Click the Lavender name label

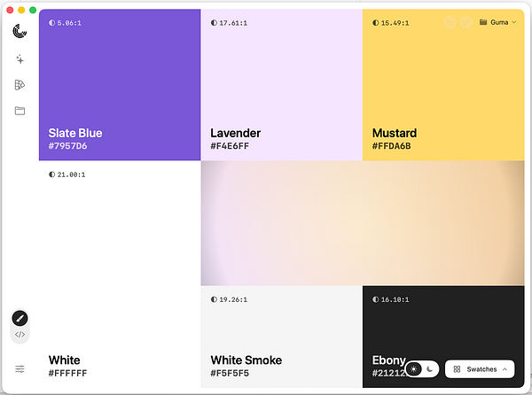236,133
